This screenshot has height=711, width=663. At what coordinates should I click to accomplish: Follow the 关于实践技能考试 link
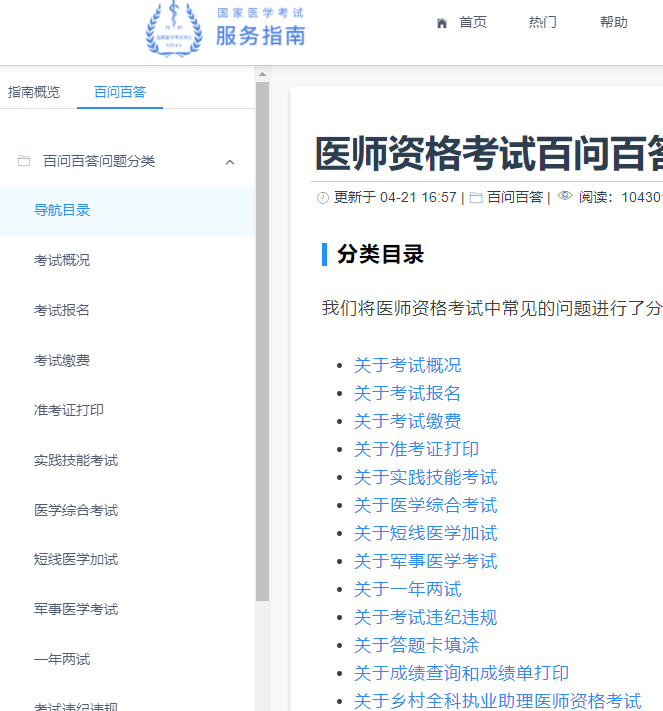(425, 477)
